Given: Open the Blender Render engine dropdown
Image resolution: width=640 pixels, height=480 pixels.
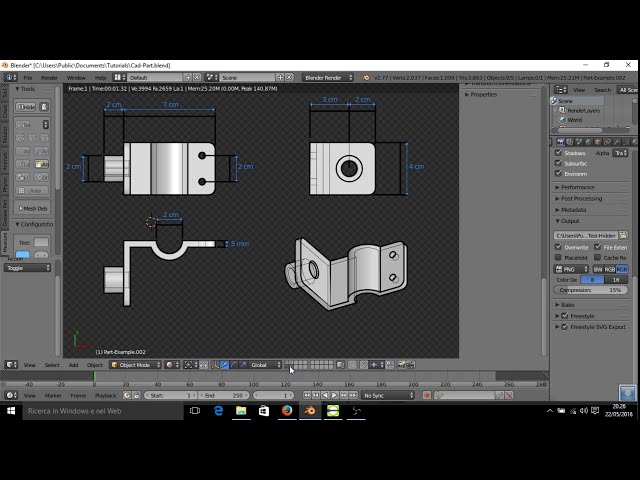Looking at the screenshot, I should [328, 78].
